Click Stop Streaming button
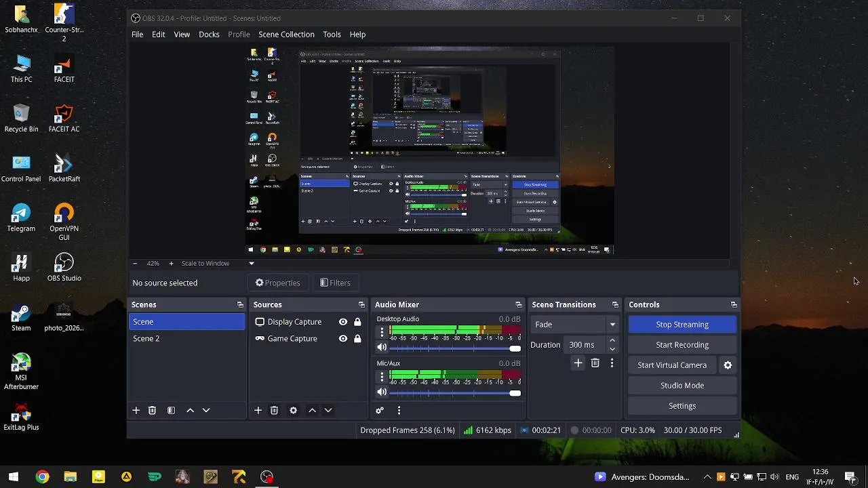Screen dimensions: 868x488 pyautogui.click(x=682, y=325)
